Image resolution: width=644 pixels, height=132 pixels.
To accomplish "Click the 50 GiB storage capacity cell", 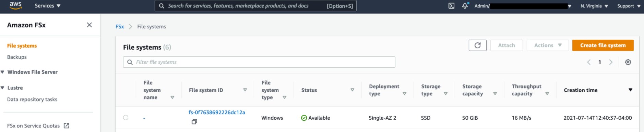I will pos(470,118).
